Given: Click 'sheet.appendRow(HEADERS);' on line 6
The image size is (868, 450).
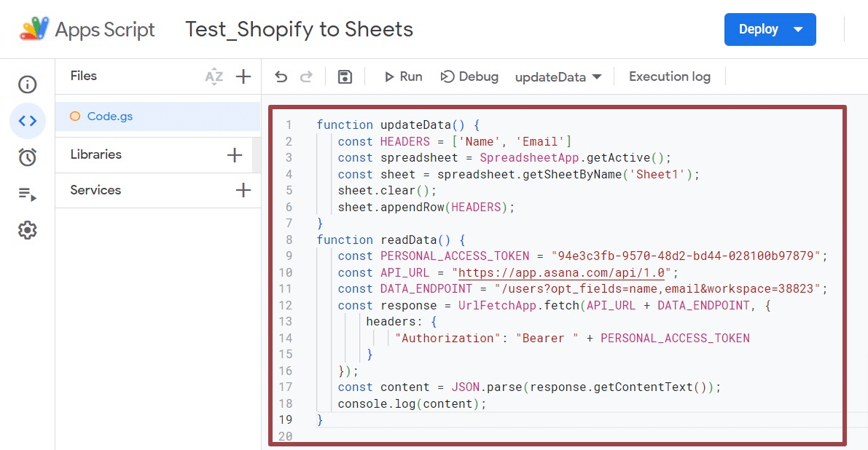Looking at the screenshot, I should (x=426, y=207).
